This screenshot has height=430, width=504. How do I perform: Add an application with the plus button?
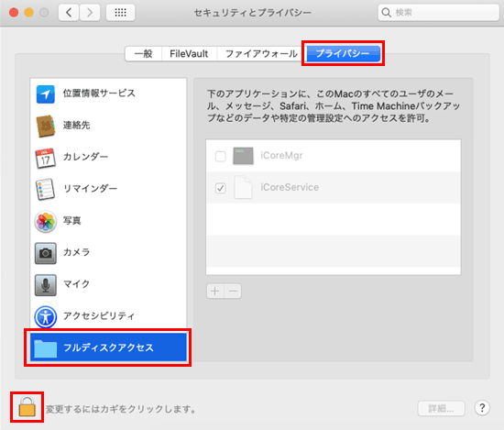(x=215, y=291)
